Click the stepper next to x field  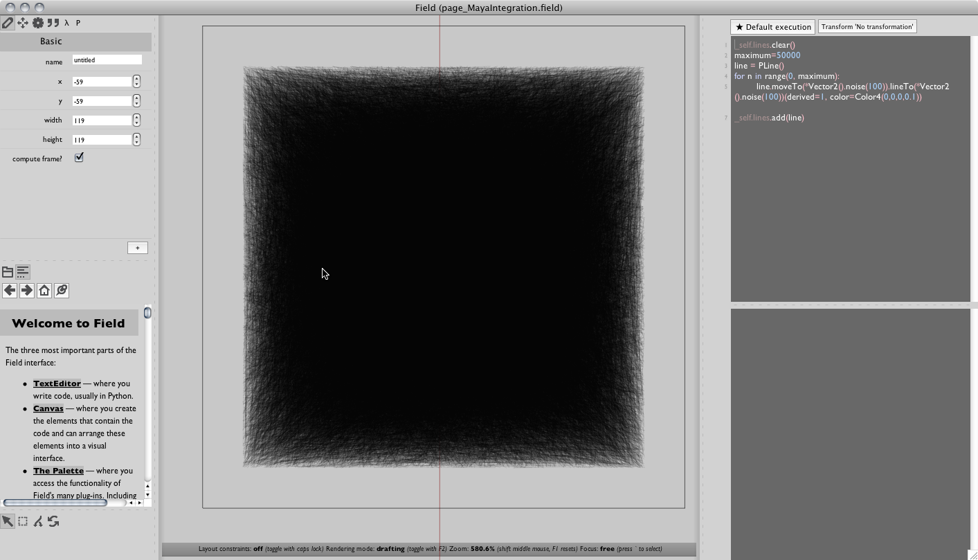[x=136, y=82]
